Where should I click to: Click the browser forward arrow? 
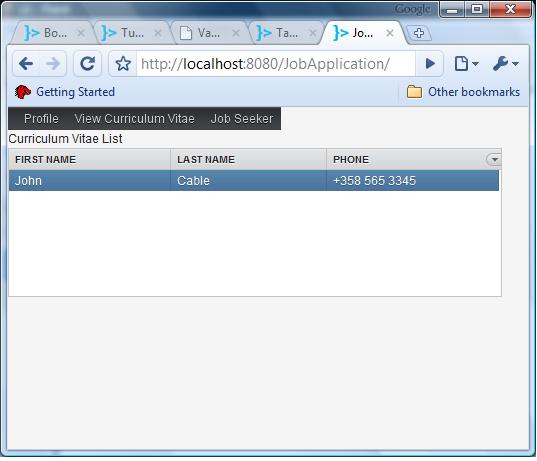pyautogui.click(x=53, y=64)
